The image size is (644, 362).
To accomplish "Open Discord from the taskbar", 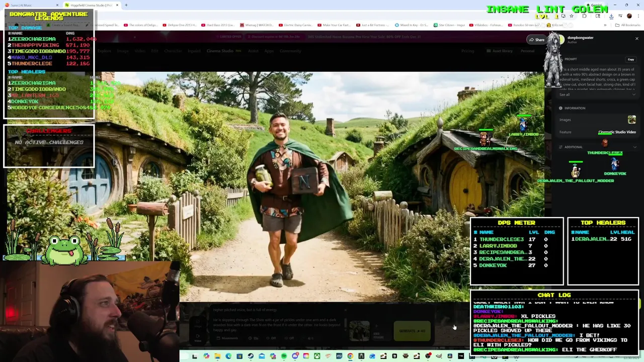I will click(x=295, y=356).
